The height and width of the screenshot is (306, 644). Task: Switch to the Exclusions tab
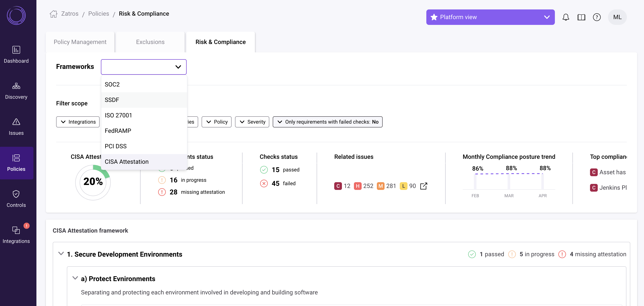(x=150, y=42)
